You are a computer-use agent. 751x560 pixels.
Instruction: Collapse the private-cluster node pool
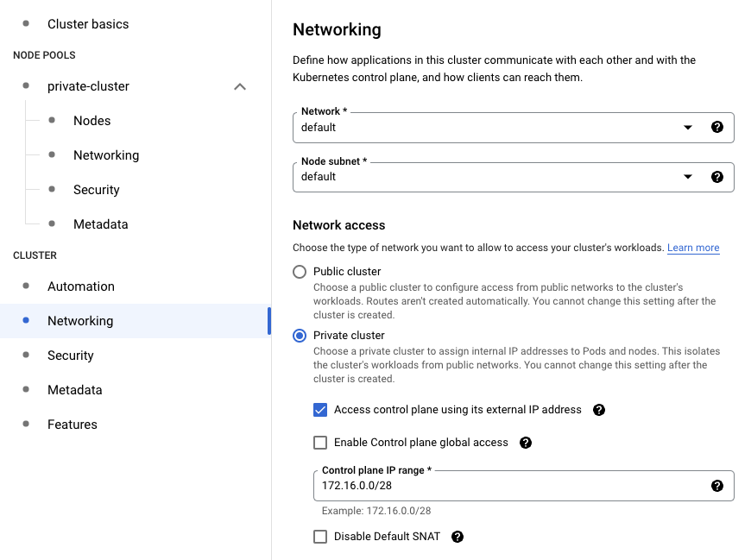[240, 86]
